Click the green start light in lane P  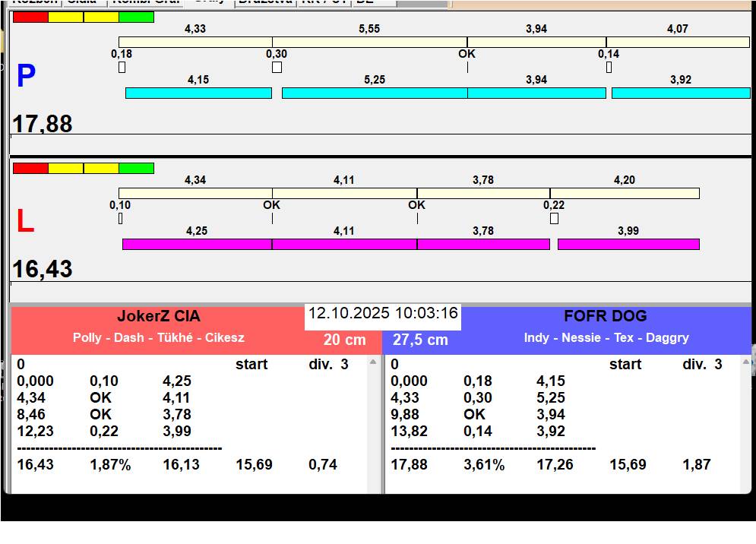click(x=137, y=17)
